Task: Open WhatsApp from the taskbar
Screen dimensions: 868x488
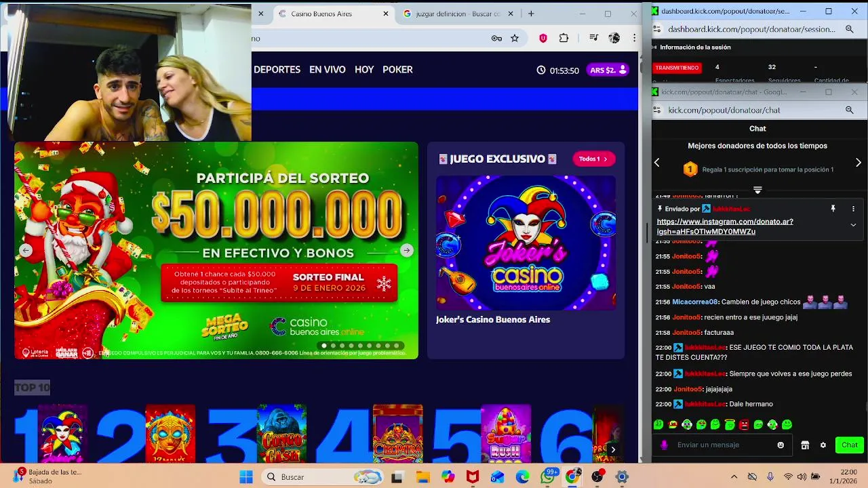Action: coord(547,477)
